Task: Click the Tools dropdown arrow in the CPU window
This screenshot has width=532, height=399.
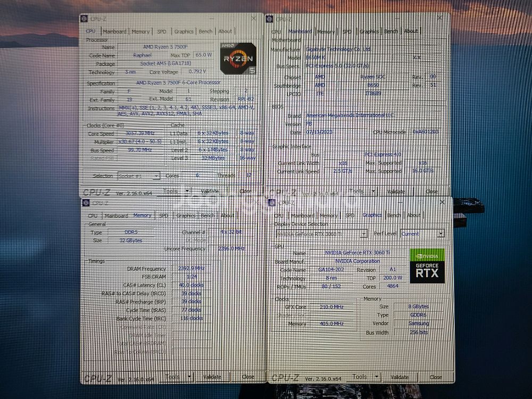Action: [187, 191]
